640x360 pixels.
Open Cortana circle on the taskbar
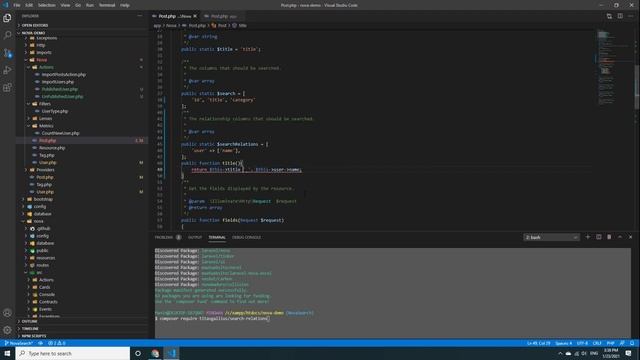(x=138, y=353)
